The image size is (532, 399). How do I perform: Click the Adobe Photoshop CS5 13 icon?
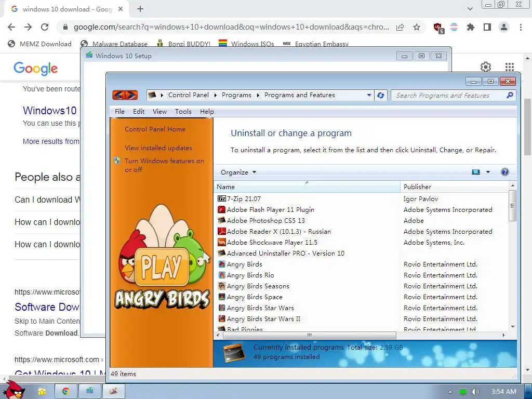[221, 220]
